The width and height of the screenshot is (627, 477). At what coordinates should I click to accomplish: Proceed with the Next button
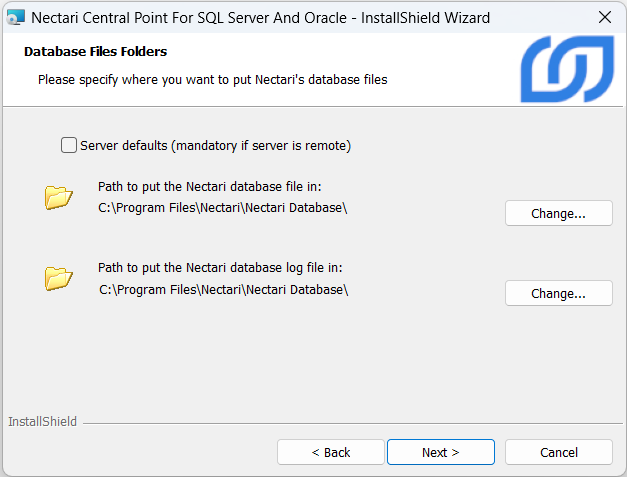click(440, 452)
